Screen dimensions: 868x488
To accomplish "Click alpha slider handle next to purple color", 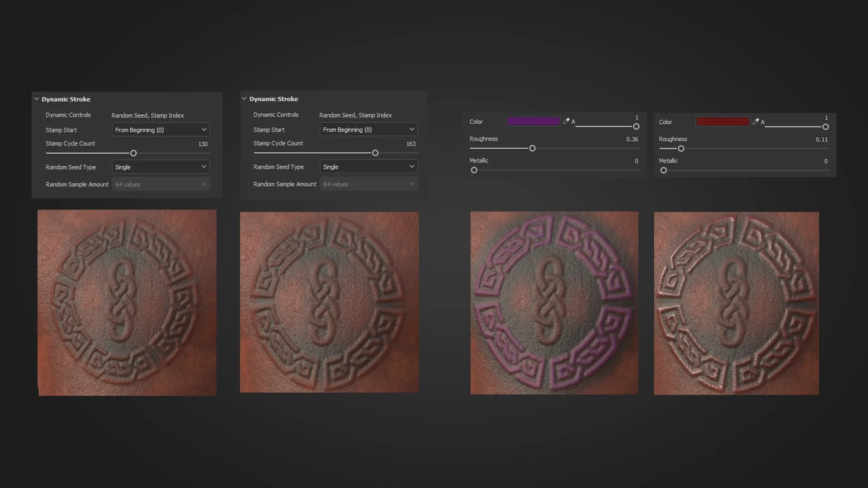I will pos(636,127).
